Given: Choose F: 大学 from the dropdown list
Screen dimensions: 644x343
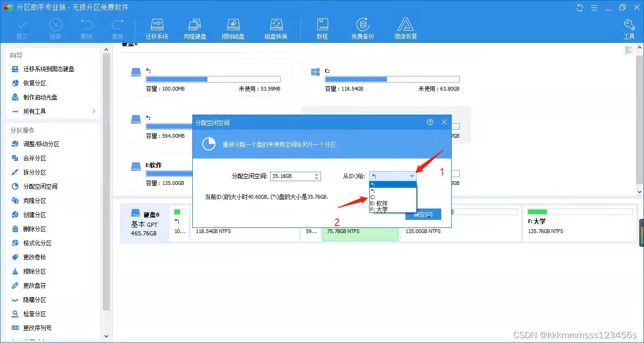Looking at the screenshot, I should point(393,209).
